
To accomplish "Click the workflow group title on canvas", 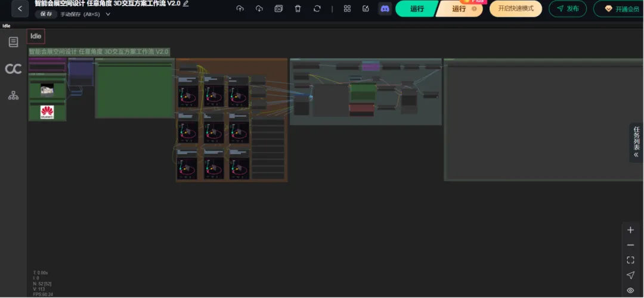I will [98, 52].
